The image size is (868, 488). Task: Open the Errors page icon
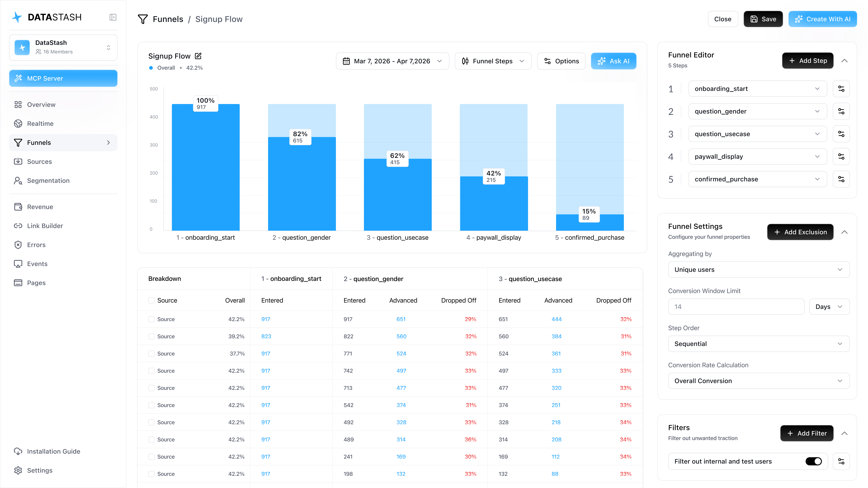18,245
